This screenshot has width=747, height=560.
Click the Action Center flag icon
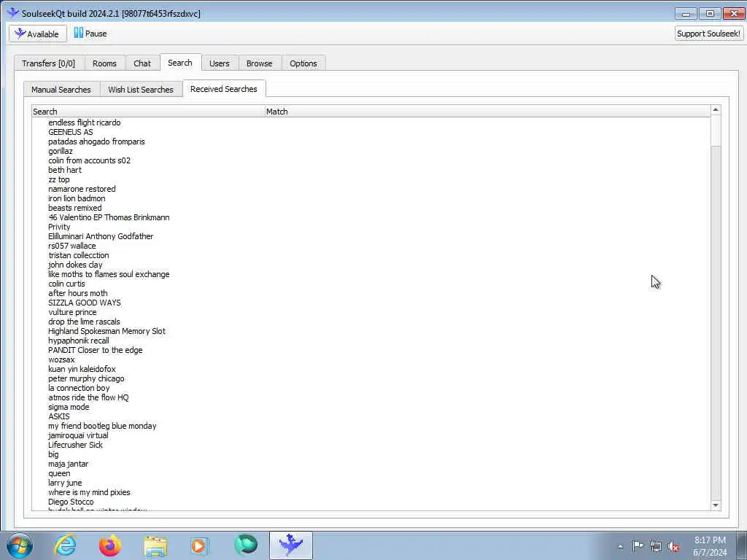638,546
